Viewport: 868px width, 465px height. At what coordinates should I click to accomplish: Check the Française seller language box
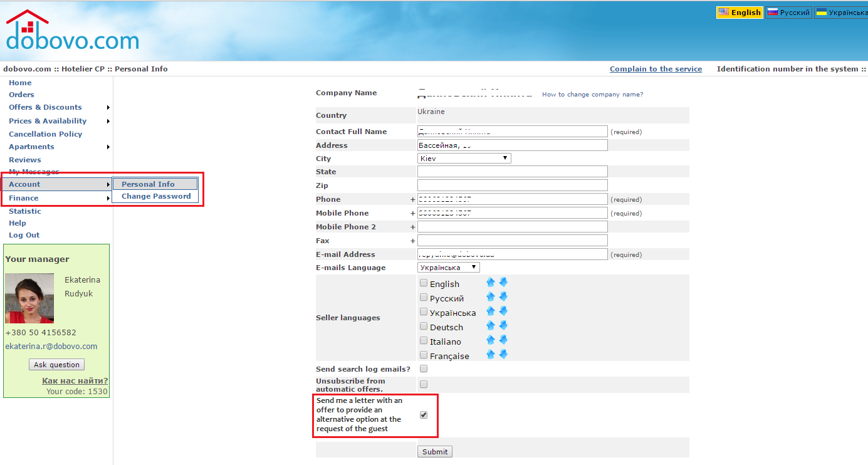(x=424, y=355)
